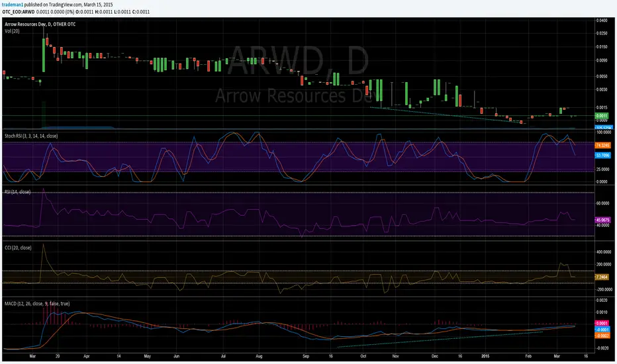This screenshot has height=364, width=617.
Task: Click the 100.0000 Stoch RSI scale label
Action: click(x=604, y=132)
